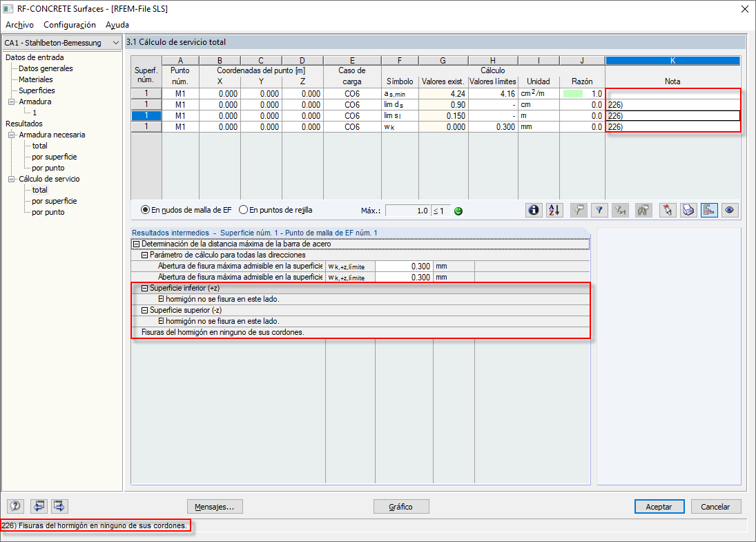
Task: Open the Configuración menu
Action: click(x=70, y=25)
